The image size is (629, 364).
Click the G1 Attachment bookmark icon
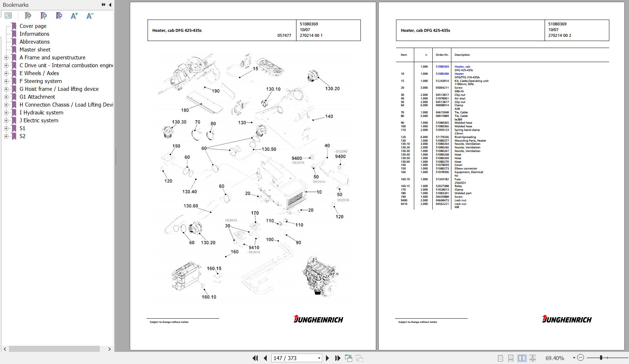pos(14,97)
